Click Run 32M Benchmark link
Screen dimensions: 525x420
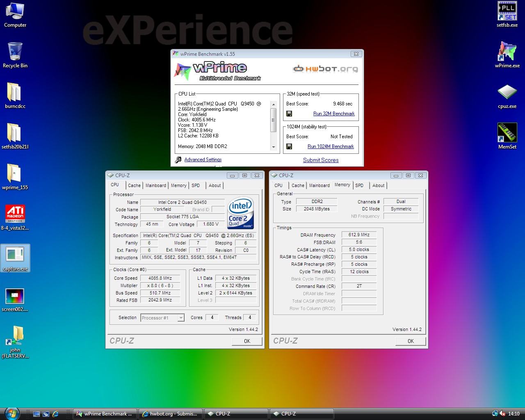click(334, 114)
